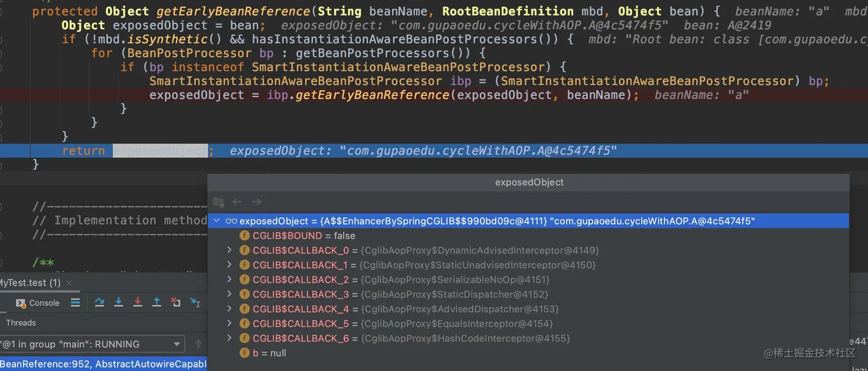Screen dimensions: 868x371
Task: Expand CGLIB$CALLBACK_5 node
Action: tap(229, 323)
